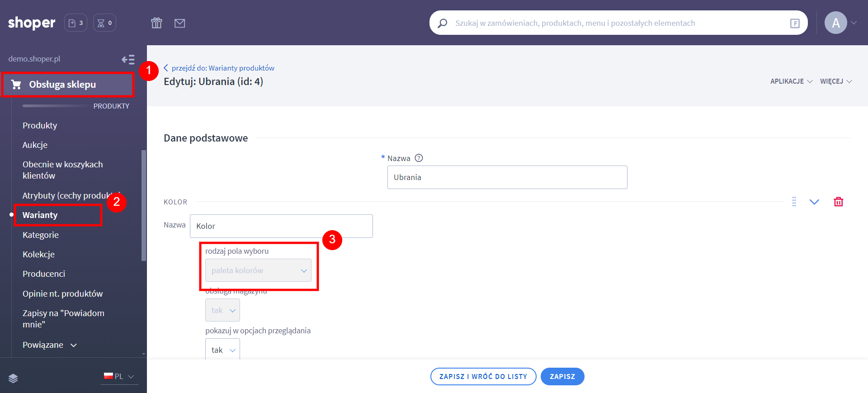Screen dimensions: 868x393
Task: Open the APLIKACJE dropdown menu
Action: tap(791, 81)
